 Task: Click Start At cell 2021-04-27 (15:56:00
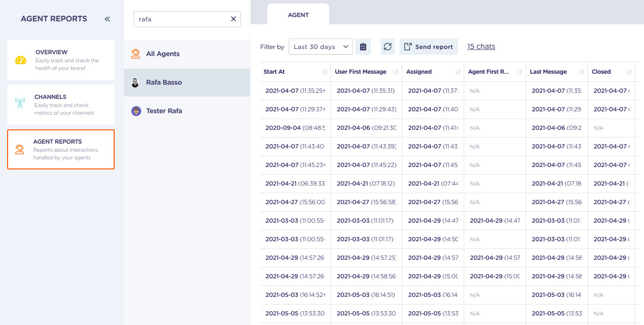tap(295, 202)
